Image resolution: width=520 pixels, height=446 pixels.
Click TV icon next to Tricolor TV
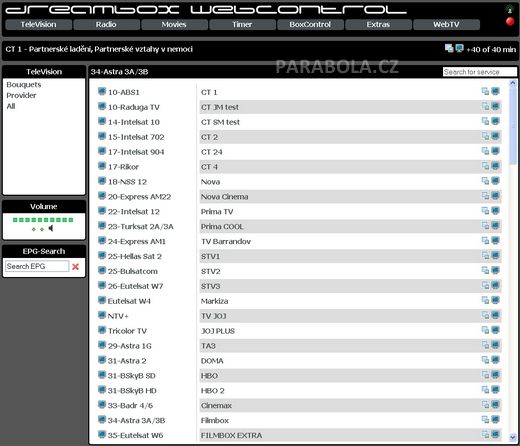point(102,330)
